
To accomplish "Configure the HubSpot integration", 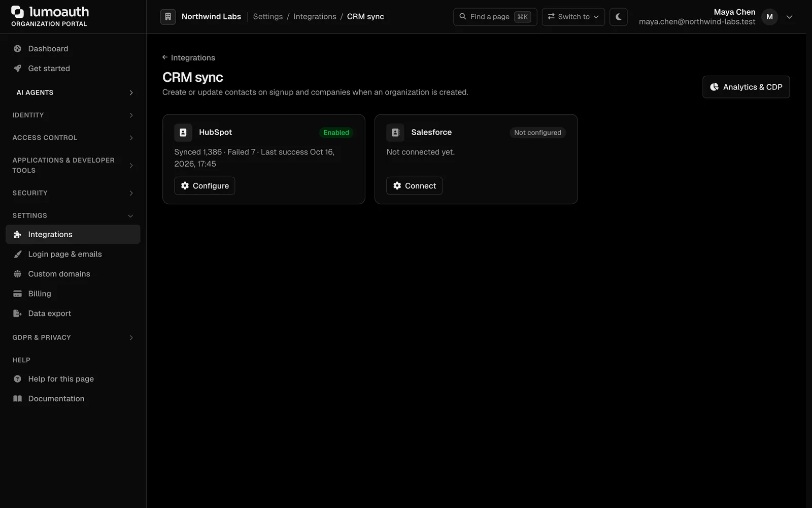I will coord(205,186).
